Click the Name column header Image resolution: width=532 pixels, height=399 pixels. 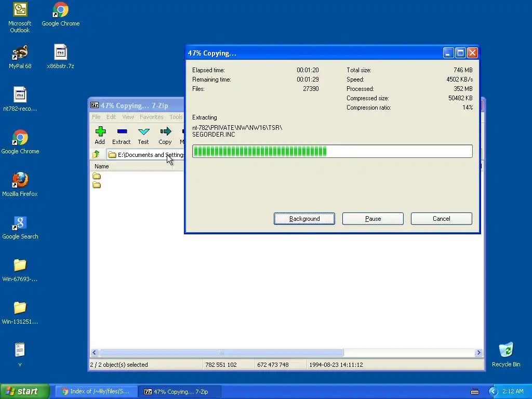[x=132, y=166]
